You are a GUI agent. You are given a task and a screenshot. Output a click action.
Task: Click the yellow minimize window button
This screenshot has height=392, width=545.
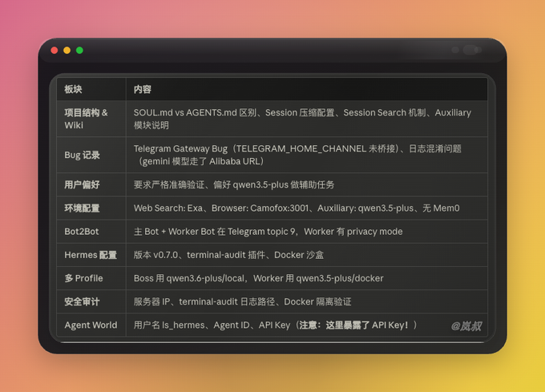67,51
